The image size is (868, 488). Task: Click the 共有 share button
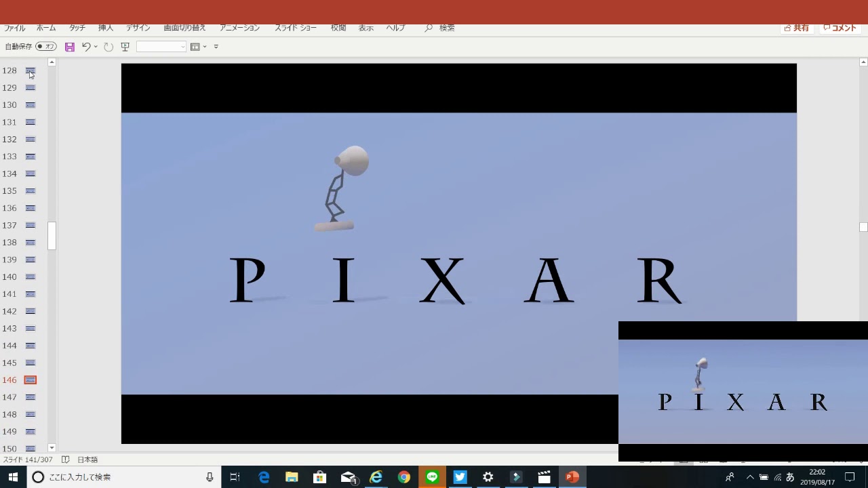(796, 28)
